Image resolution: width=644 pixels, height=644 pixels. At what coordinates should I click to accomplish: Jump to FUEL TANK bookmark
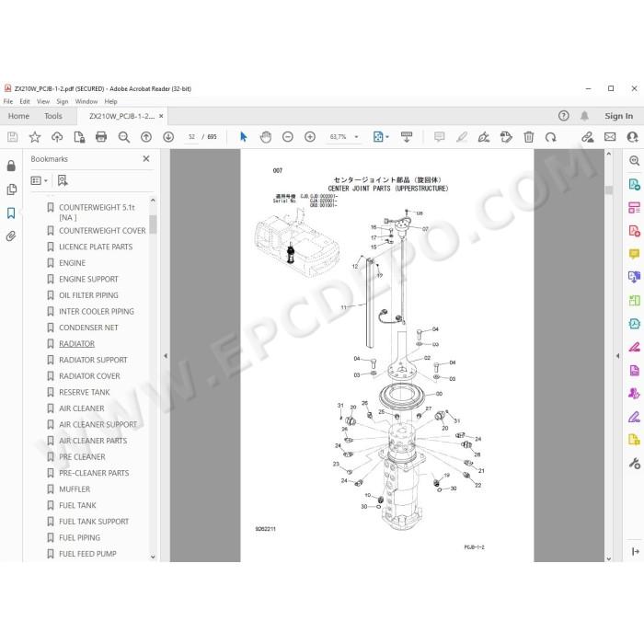click(x=77, y=505)
